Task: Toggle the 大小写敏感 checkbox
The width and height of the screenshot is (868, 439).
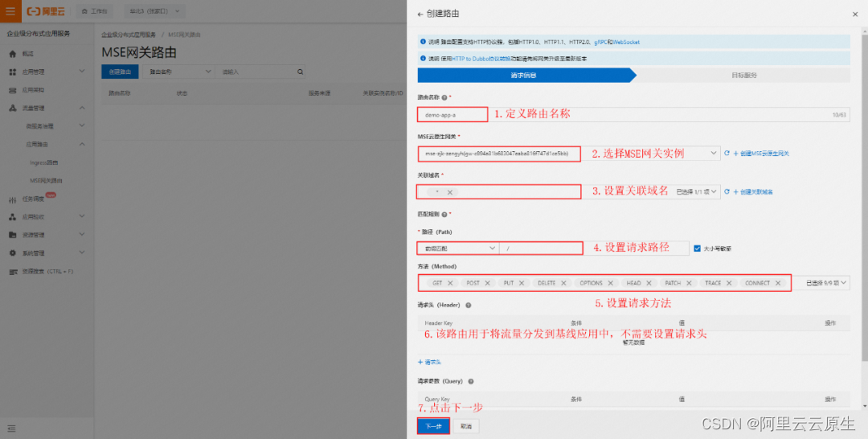Action: pyautogui.click(x=697, y=248)
